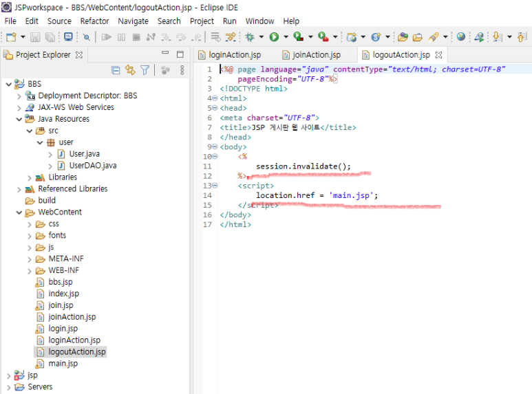Collapse the BBS project tree node
The width and height of the screenshot is (532, 394).
[9, 84]
